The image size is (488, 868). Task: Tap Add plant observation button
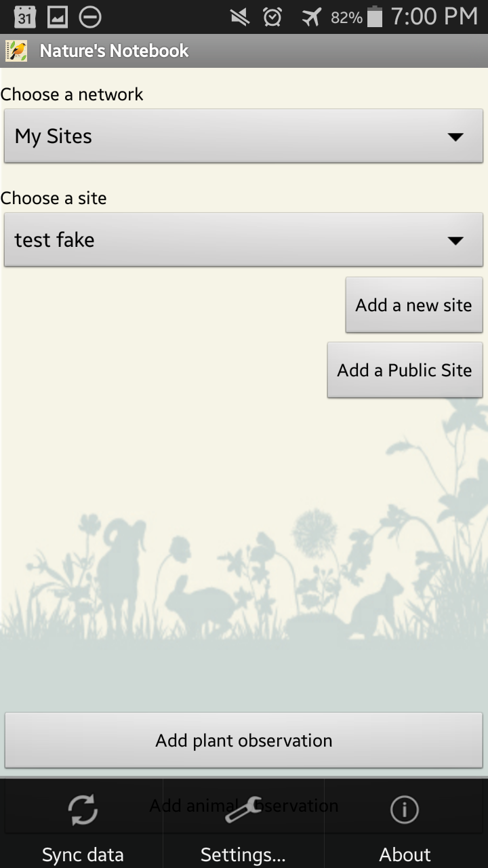coord(243,741)
